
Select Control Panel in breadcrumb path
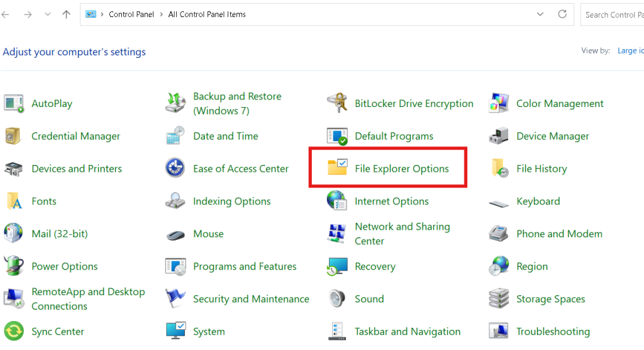click(131, 14)
